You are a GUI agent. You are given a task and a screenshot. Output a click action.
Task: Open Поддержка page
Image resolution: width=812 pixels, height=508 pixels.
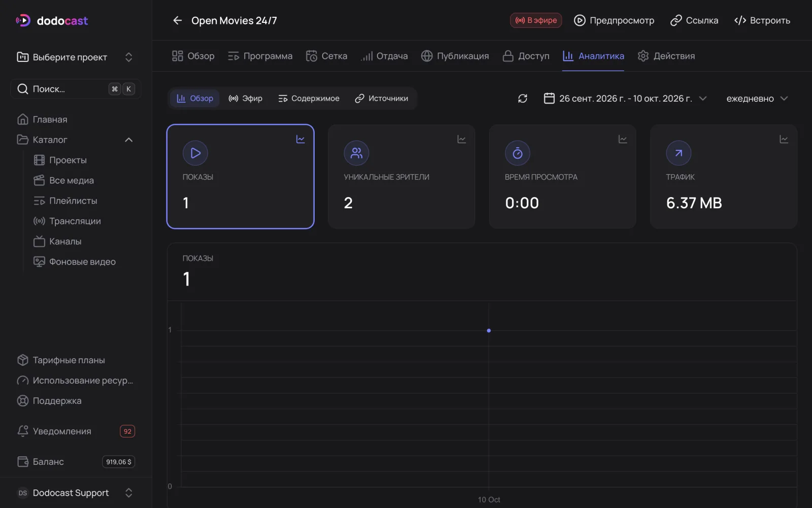click(76, 401)
